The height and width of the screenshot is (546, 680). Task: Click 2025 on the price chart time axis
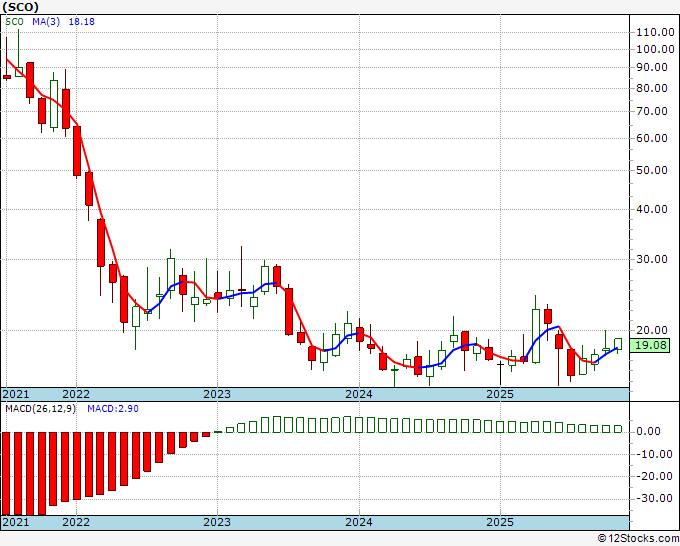(500, 394)
